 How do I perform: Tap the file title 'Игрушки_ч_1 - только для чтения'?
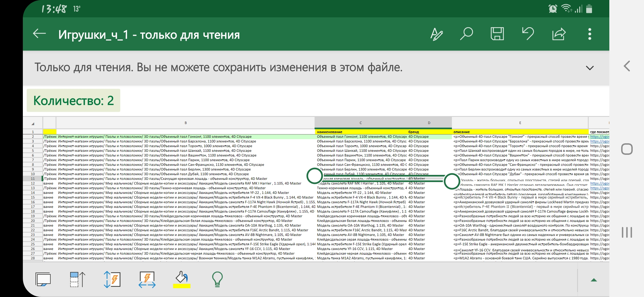(149, 35)
